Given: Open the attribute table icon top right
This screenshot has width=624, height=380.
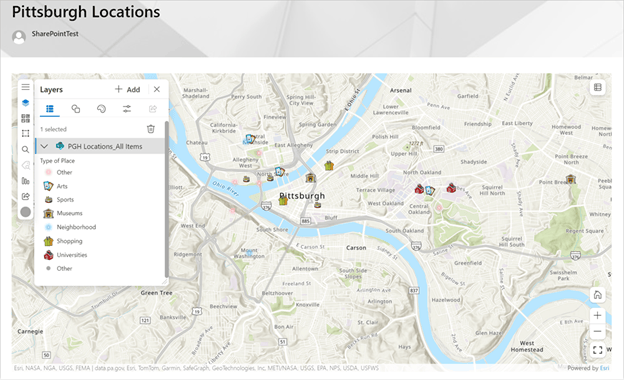Looking at the screenshot, I should coord(597,88).
